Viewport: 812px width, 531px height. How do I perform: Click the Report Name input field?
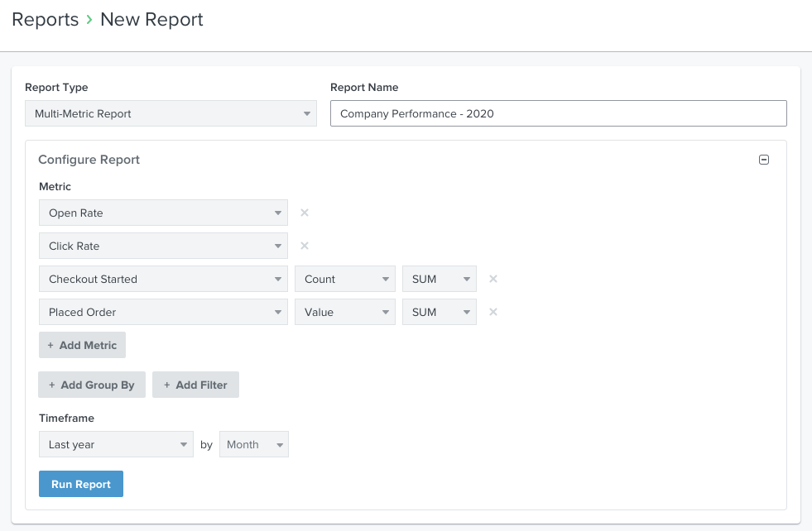[x=558, y=112]
